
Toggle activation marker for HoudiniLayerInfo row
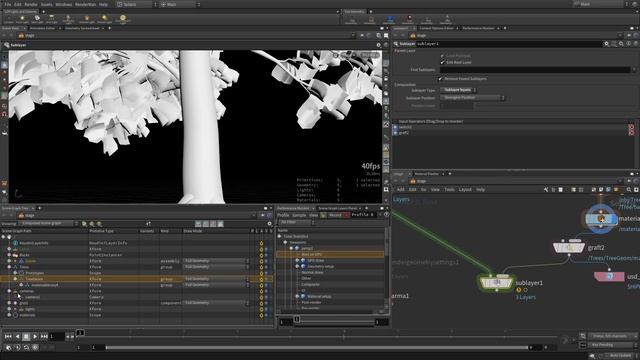click(x=261, y=243)
